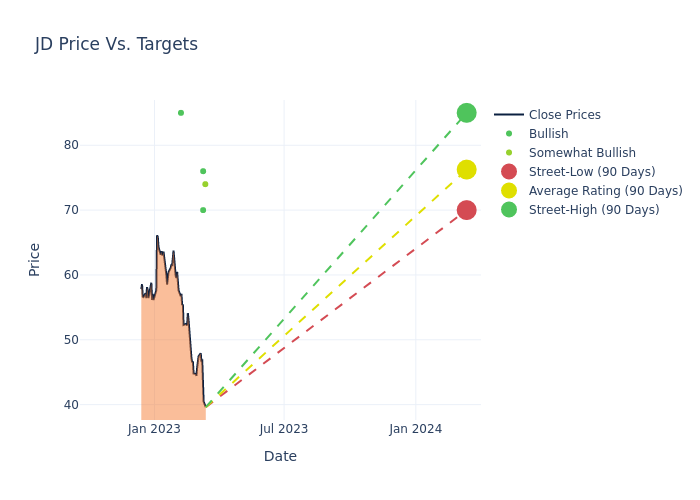The height and width of the screenshot is (500, 700).
Task: Click the bullish dot at price 76
Action: (203, 171)
